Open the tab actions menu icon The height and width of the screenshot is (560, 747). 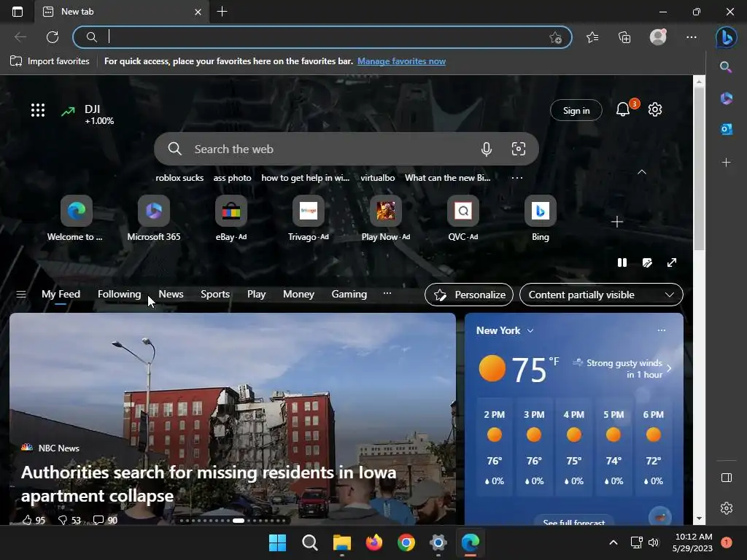18,12
